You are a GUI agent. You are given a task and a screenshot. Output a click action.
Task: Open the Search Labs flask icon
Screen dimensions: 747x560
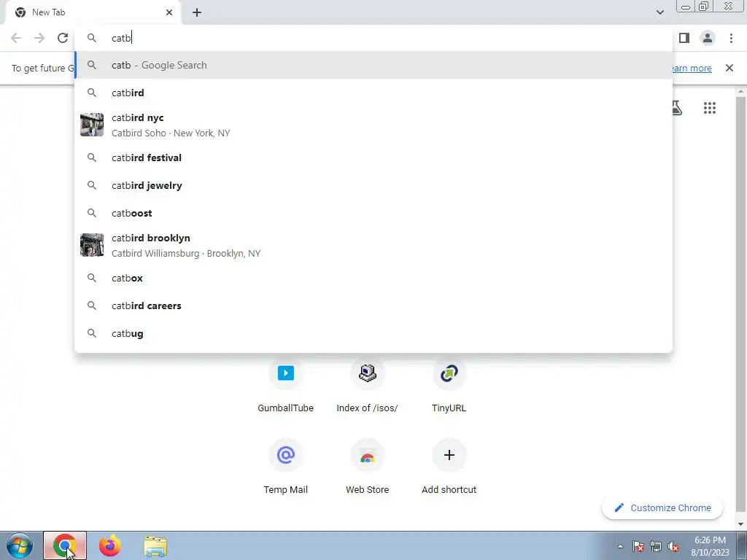tap(676, 108)
